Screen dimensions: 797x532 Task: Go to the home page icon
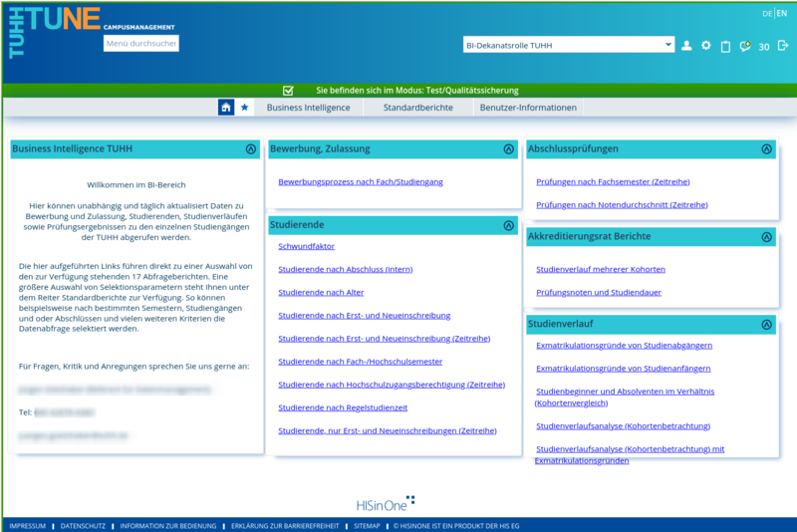[x=226, y=108]
